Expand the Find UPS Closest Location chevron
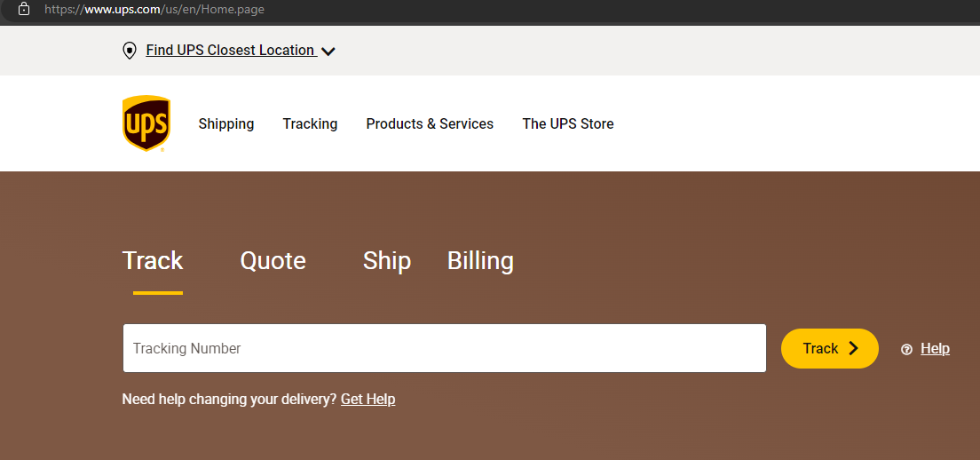 328,52
